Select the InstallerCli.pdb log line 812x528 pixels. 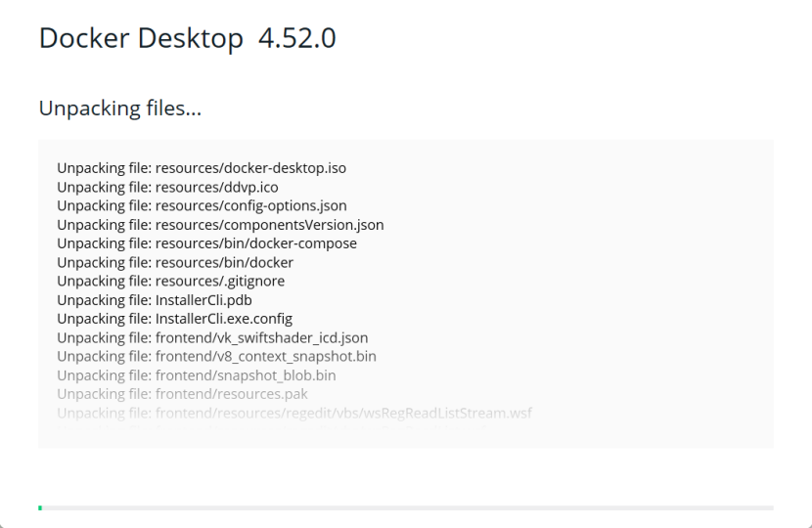point(155,300)
